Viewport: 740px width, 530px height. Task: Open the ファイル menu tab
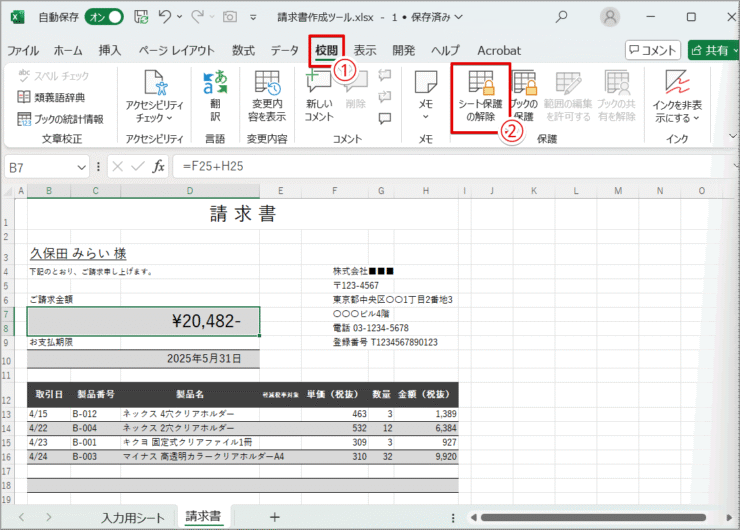click(23, 50)
